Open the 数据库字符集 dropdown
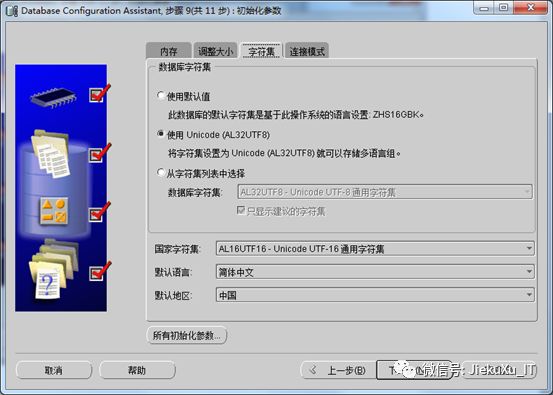This screenshot has width=553, height=395. tap(385, 192)
